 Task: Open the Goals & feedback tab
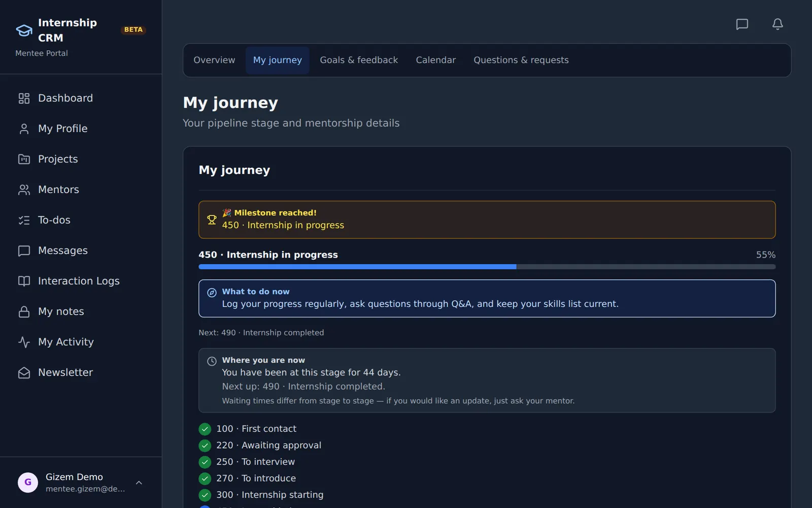click(359, 60)
